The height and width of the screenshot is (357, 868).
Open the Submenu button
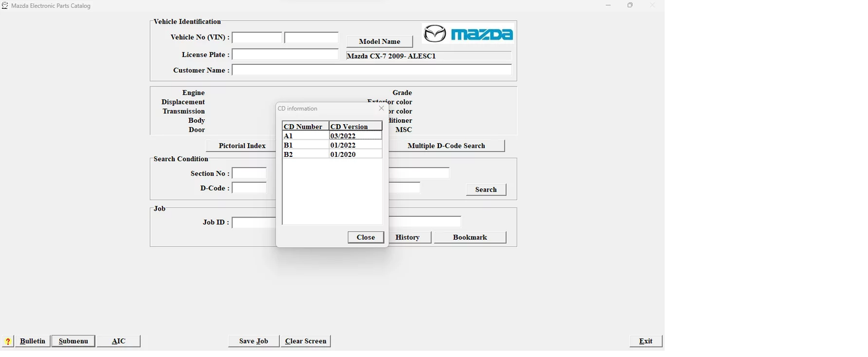(x=73, y=341)
